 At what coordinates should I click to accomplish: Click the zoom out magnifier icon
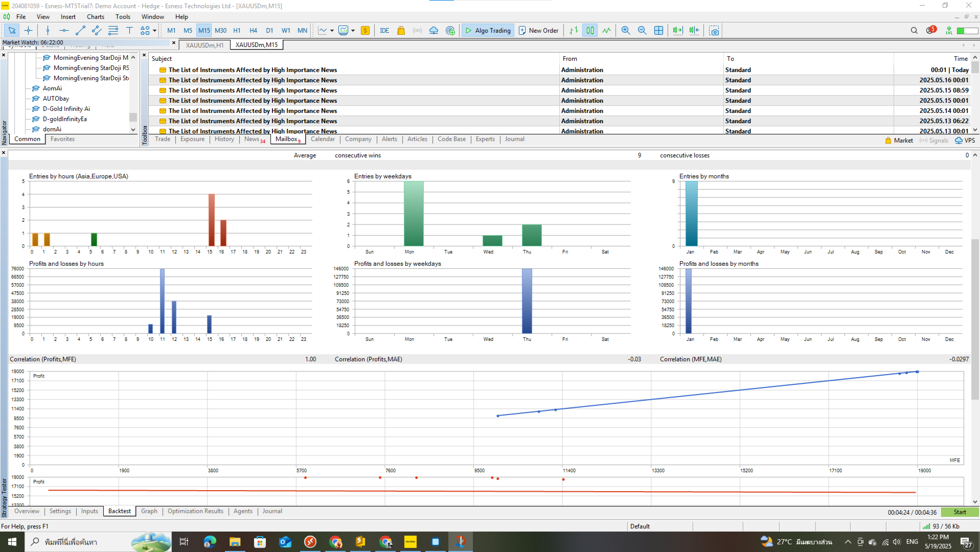pyautogui.click(x=642, y=31)
